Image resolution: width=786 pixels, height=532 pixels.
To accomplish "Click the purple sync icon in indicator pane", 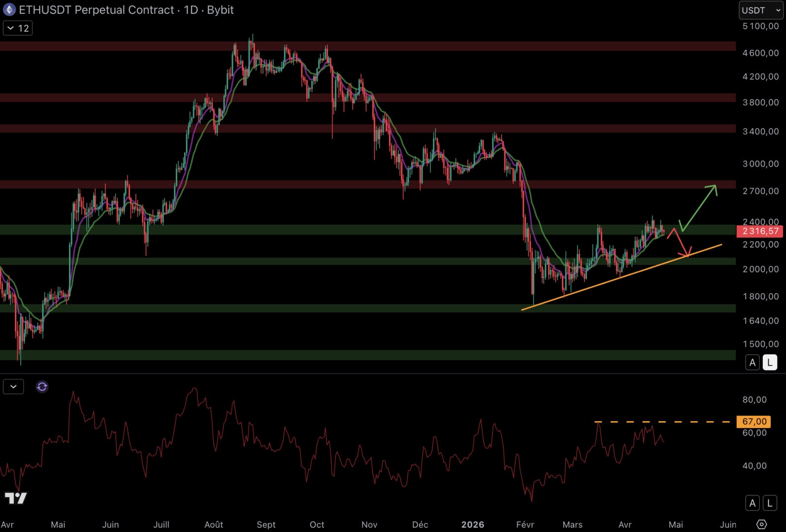I will click(42, 387).
